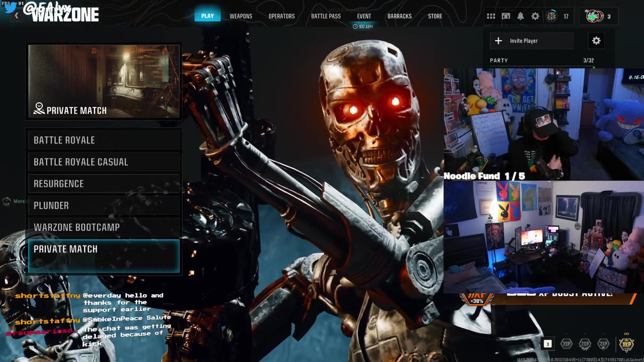The height and width of the screenshot is (362, 644).
Task: Select first 2XP token icon
Action: click(x=567, y=344)
